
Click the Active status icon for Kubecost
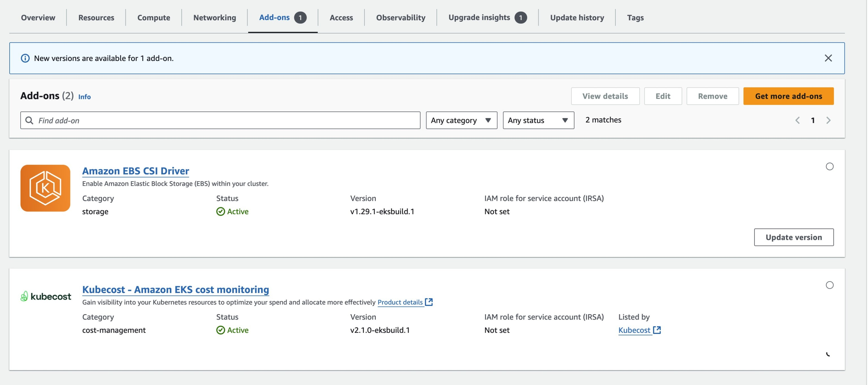[x=220, y=330]
